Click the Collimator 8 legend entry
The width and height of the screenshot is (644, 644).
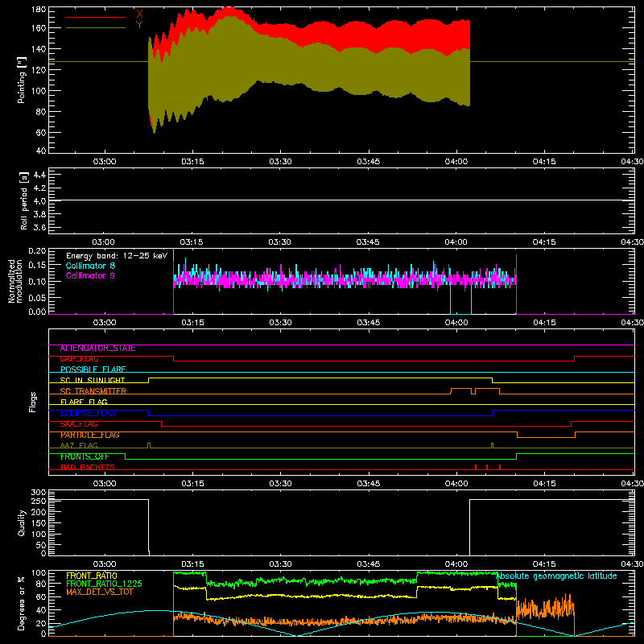coord(90,266)
